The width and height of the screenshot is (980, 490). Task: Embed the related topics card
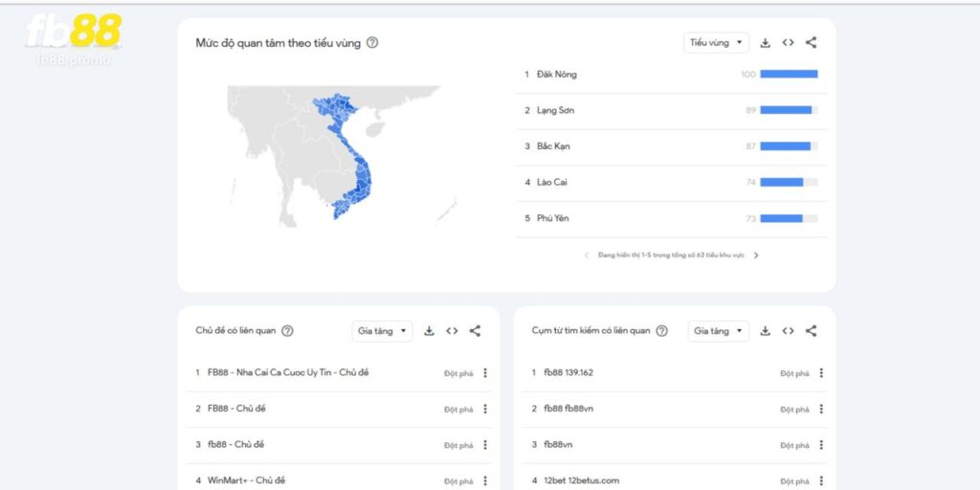(x=452, y=331)
